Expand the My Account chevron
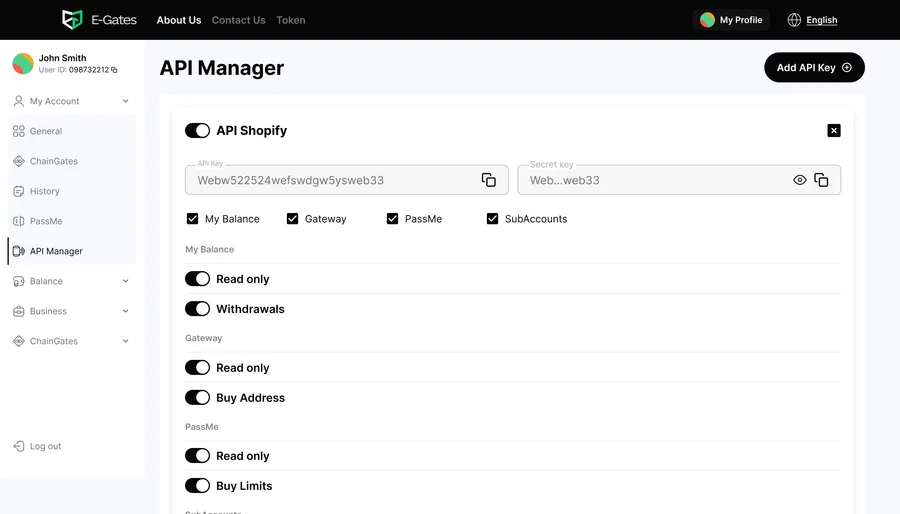 pyautogui.click(x=125, y=101)
